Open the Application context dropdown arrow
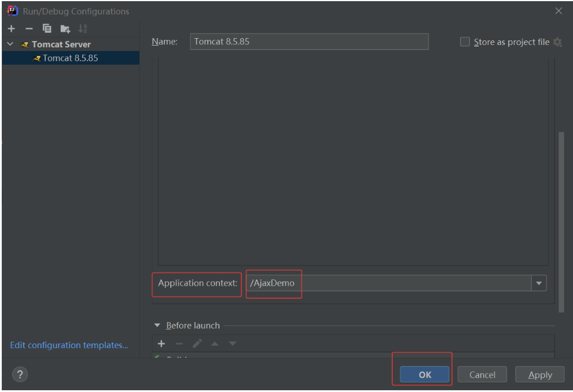573x392 pixels. [x=539, y=283]
